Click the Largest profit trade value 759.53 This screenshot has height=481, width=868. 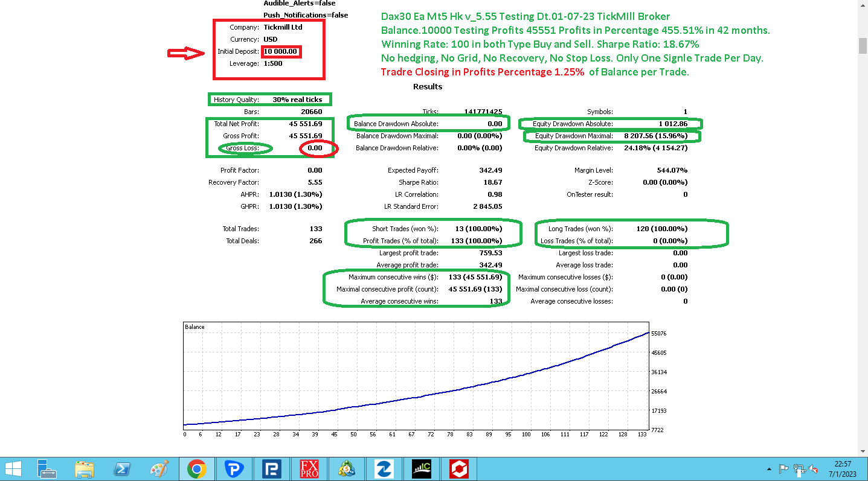pos(489,253)
